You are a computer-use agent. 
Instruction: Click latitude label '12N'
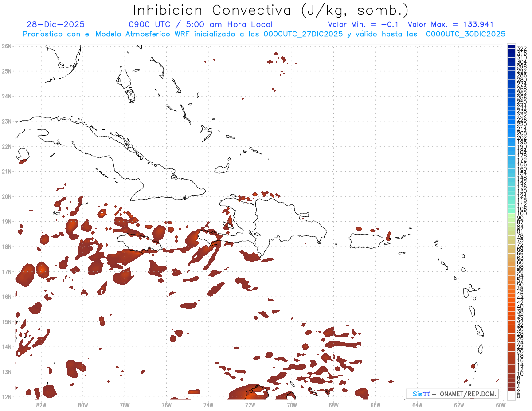pos(7,397)
